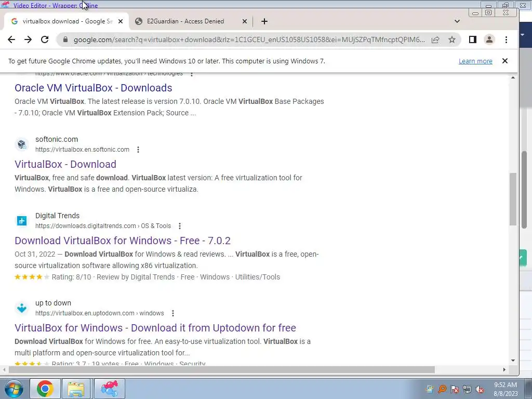Open the uptodown result three-dot menu
This screenshot has height=399, width=532.
point(173,313)
